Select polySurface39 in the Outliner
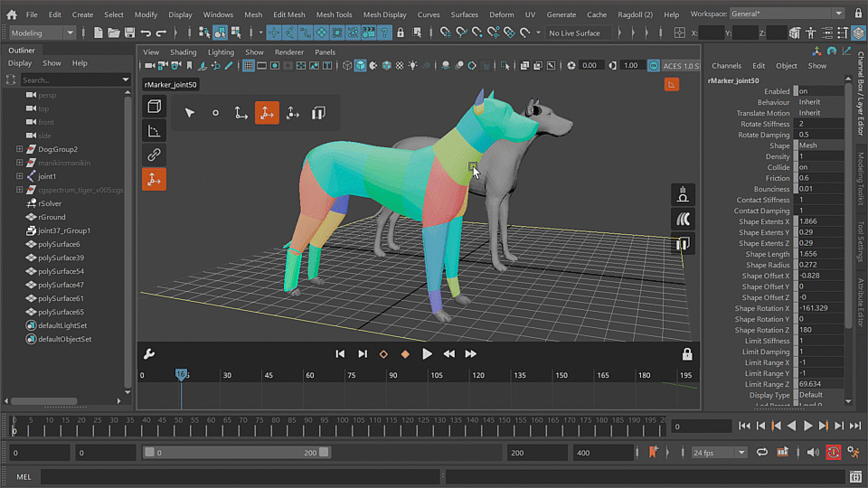Screen dimensions: 868x488 (x=61, y=258)
